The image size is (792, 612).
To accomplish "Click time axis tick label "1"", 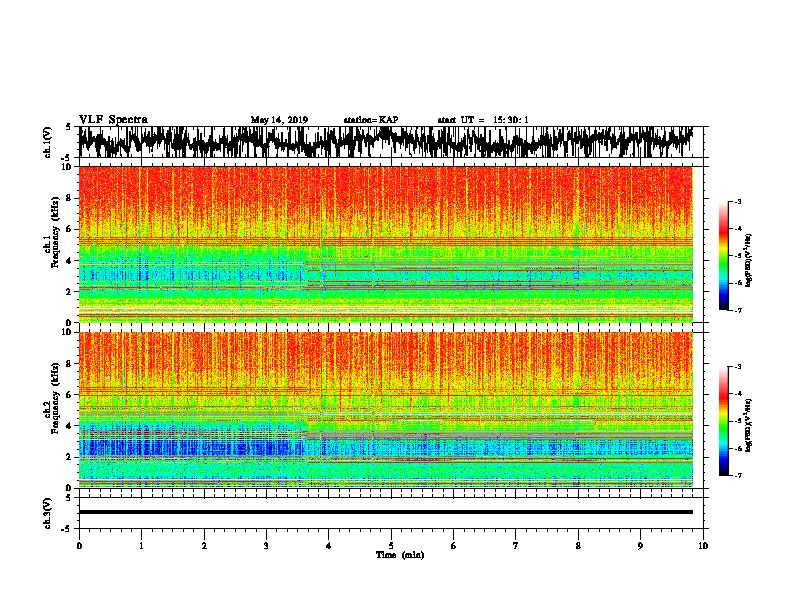I will 141,546.
